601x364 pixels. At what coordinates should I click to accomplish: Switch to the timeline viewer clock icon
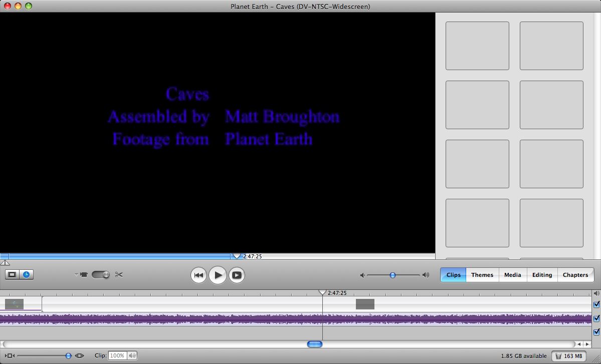pos(27,275)
